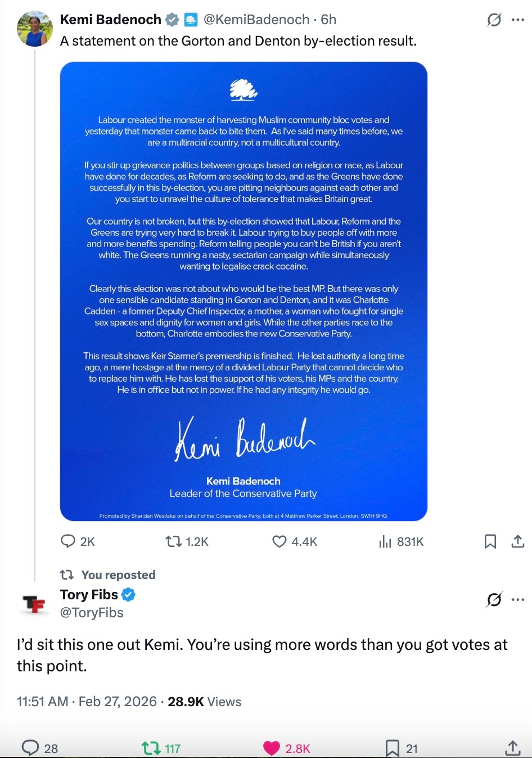Open the Tory Fibs profile avatar
The width and height of the screenshot is (532, 758).
pos(35,604)
